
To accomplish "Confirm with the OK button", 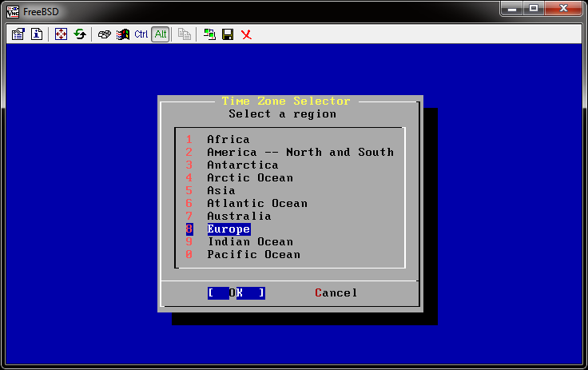I will pyautogui.click(x=236, y=293).
